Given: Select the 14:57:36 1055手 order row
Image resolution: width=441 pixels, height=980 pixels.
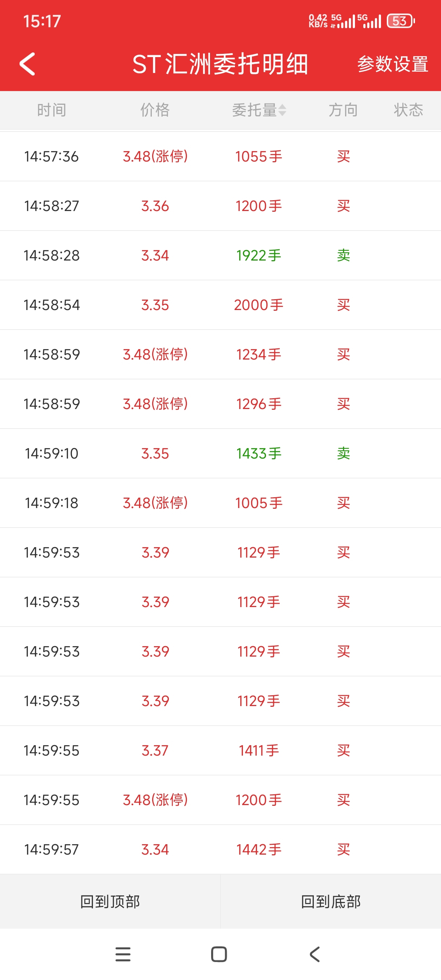Looking at the screenshot, I should (220, 156).
